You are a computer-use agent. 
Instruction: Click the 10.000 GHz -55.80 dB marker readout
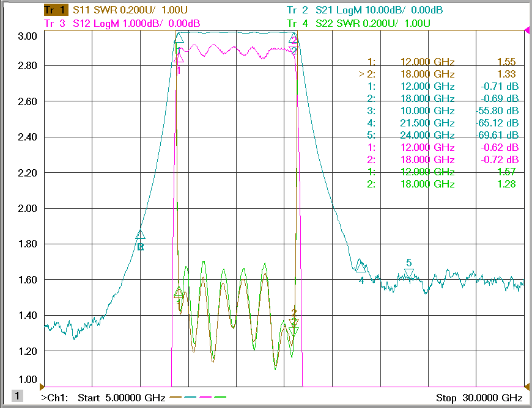[443, 111]
